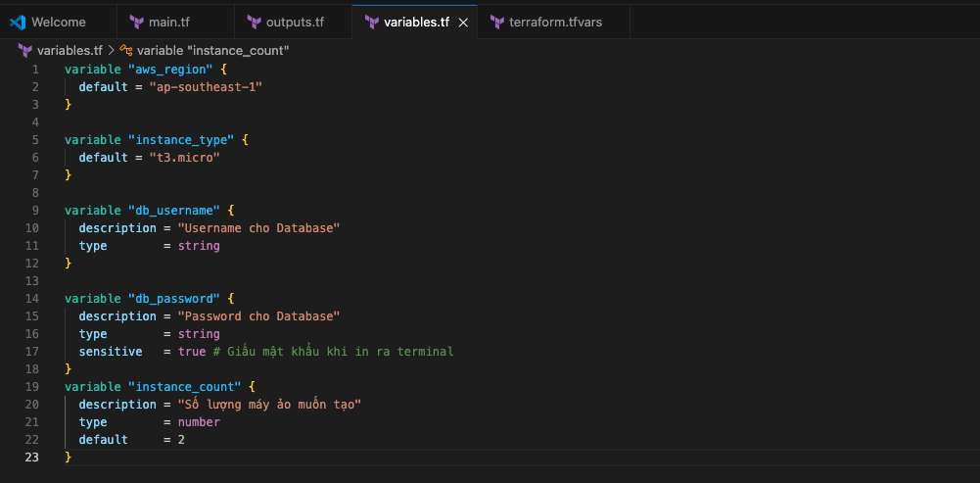Click the VS Code logo on Welcome tab
Screen dimensions: 980x483
(18, 22)
